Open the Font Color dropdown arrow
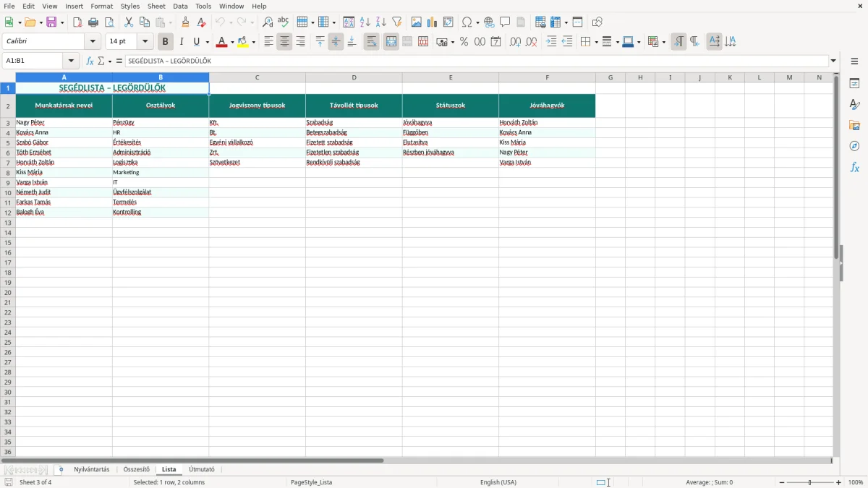The height and width of the screenshot is (488, 868). pos(232,43)
